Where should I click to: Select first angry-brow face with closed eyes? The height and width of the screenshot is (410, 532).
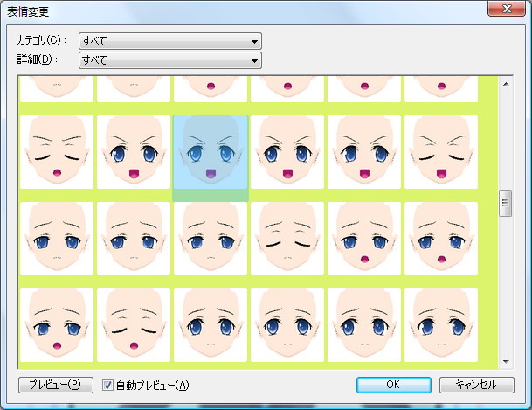coord(57,152)
